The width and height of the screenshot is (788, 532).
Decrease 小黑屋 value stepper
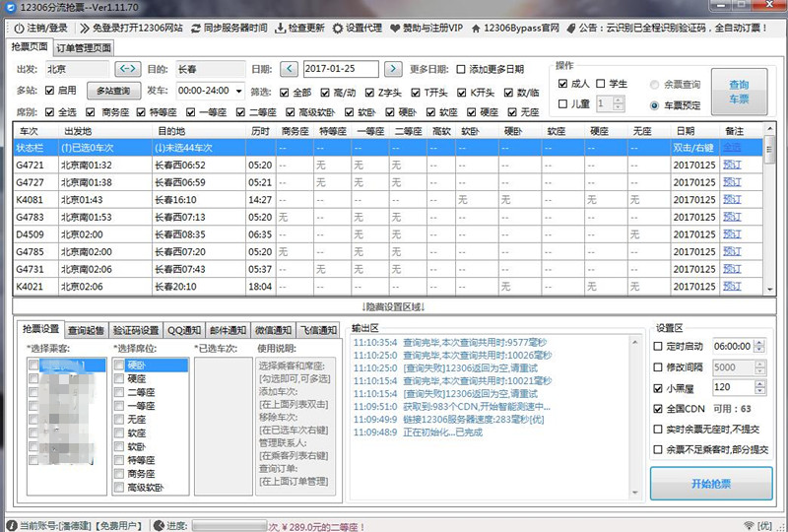click(x=759, y=391)
